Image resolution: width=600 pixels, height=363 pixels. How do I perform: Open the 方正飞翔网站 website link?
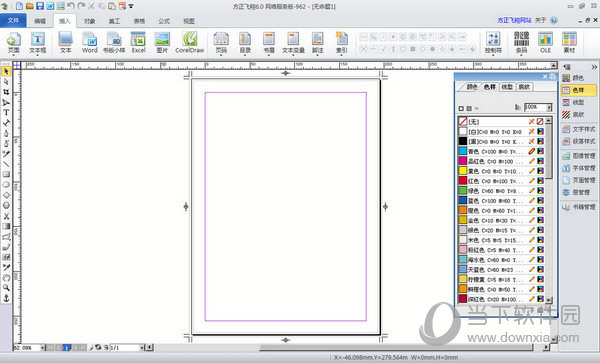(x=514, y=20)
